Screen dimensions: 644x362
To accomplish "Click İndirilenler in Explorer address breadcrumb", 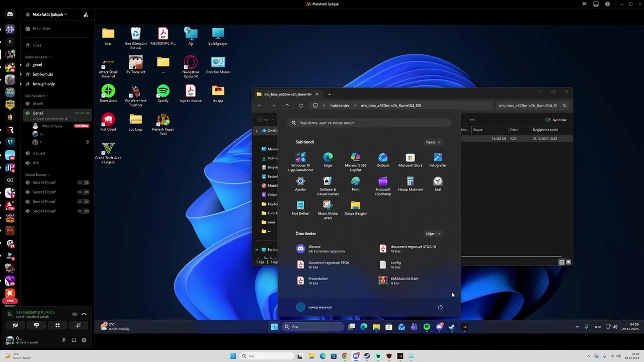I will pyautogui.click(x=340, y=106).
